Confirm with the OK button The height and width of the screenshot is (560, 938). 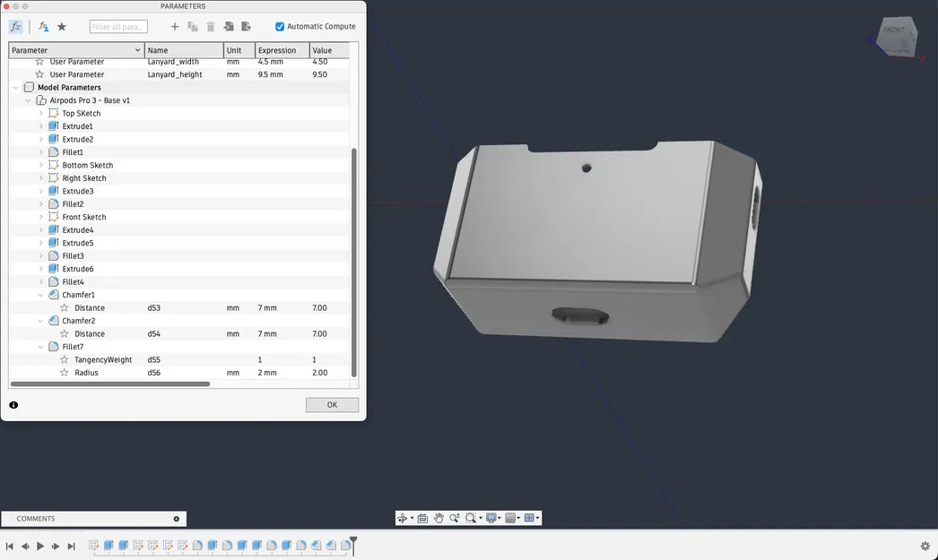pyautogui.click(x=332, y=405)
